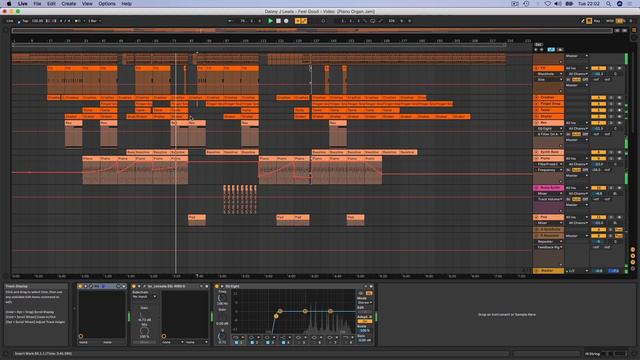The width and height of the screenshot is (640, 360).
Task: Open the Create menu
Action: [69, 4]
